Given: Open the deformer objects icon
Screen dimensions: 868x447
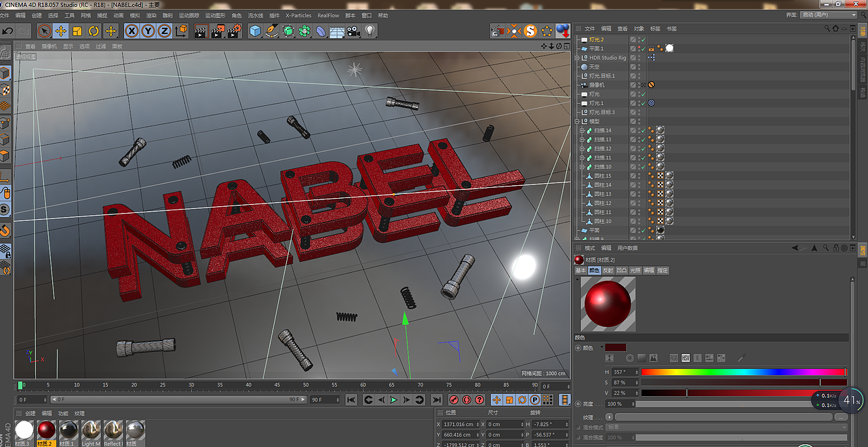Looking at the screenshot, I should (321, 31).
